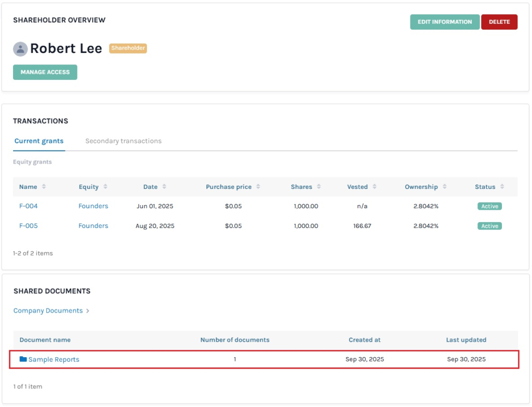Sort by Vested column sort icon
532x407 pixels.
click(x=375, y=187)
